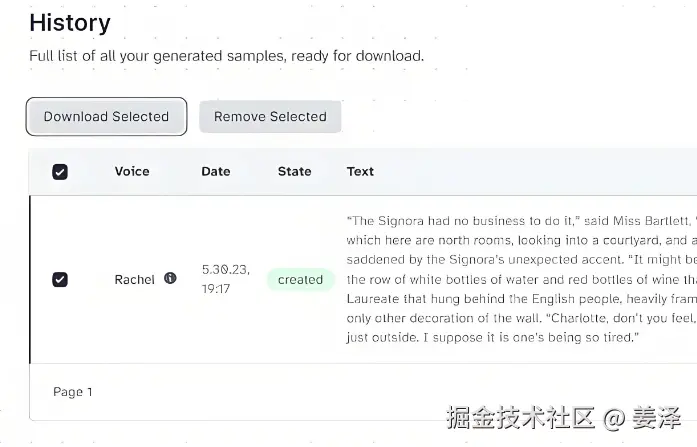697x447 pixels.
Task: Click the 5.30.23, 19:17 date entry
Action: tap(225, 279)
